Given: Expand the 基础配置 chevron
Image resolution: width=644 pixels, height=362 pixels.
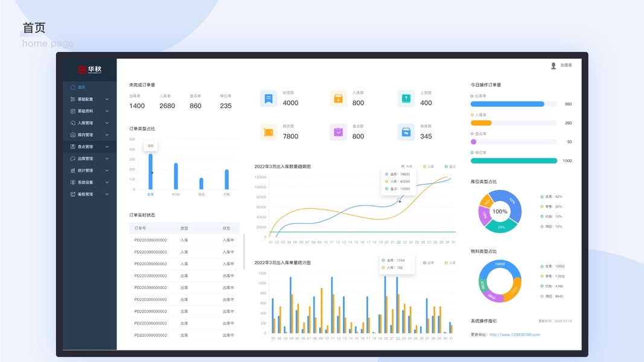Looking at the screenshot, I should tap(107, 100).
